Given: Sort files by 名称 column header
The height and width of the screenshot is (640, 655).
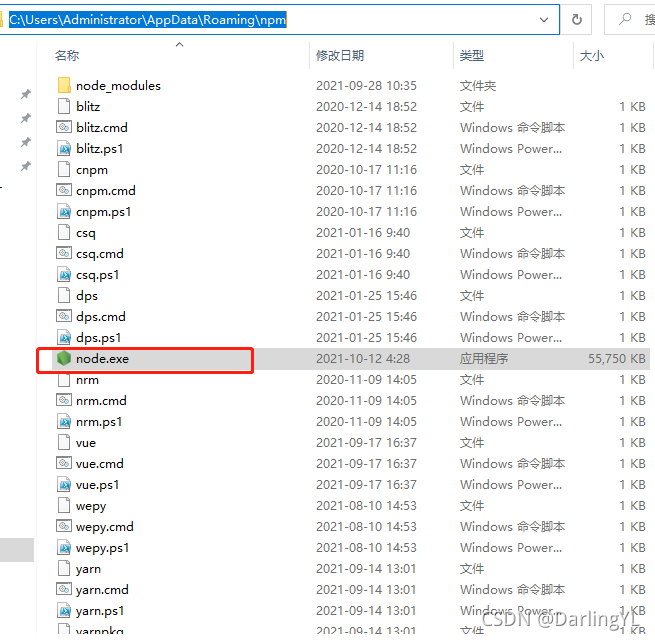Looking at the screenshot, I should 67,55.
